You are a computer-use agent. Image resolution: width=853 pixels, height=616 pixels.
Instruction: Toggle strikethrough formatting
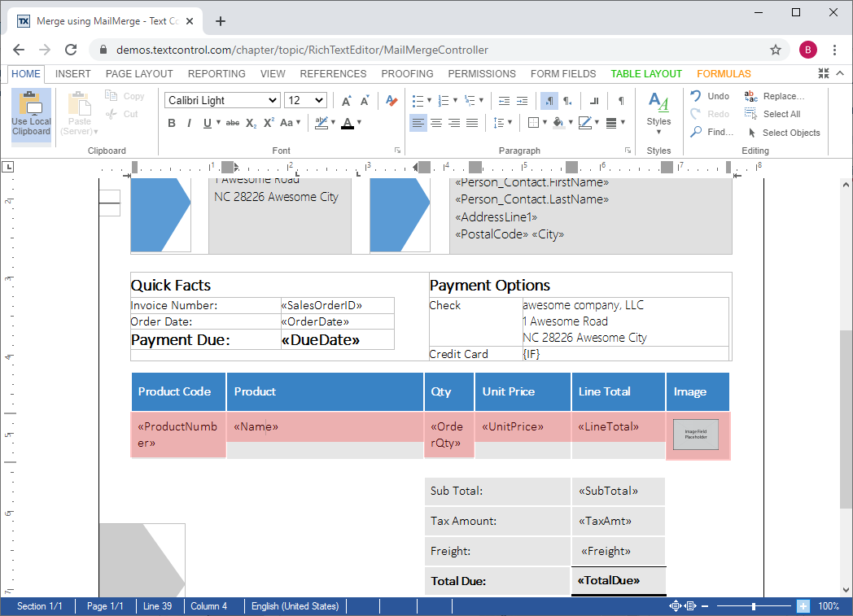(x=232, y=123)
